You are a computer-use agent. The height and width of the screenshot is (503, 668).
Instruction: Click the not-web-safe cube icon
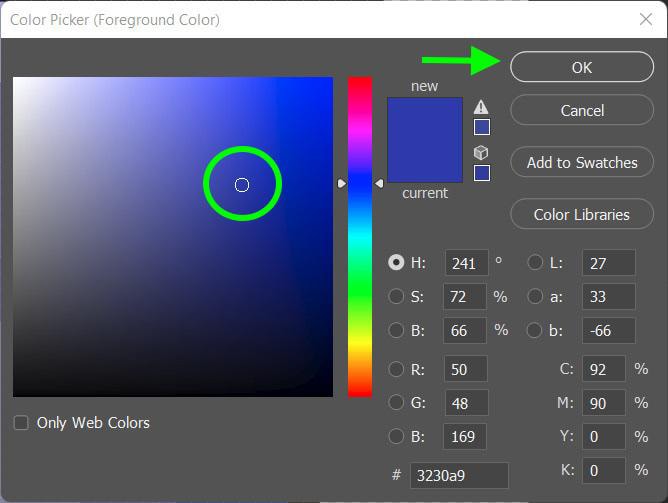(481, 152)
